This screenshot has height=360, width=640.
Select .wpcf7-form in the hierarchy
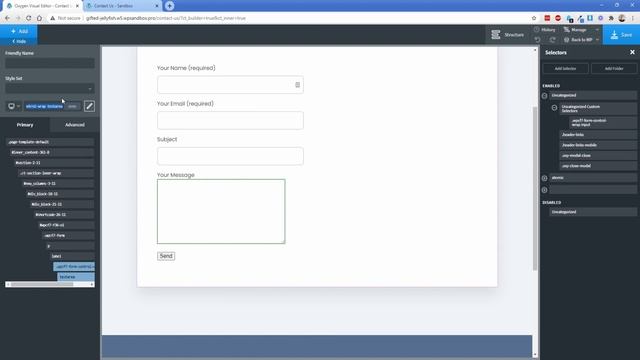68,236
